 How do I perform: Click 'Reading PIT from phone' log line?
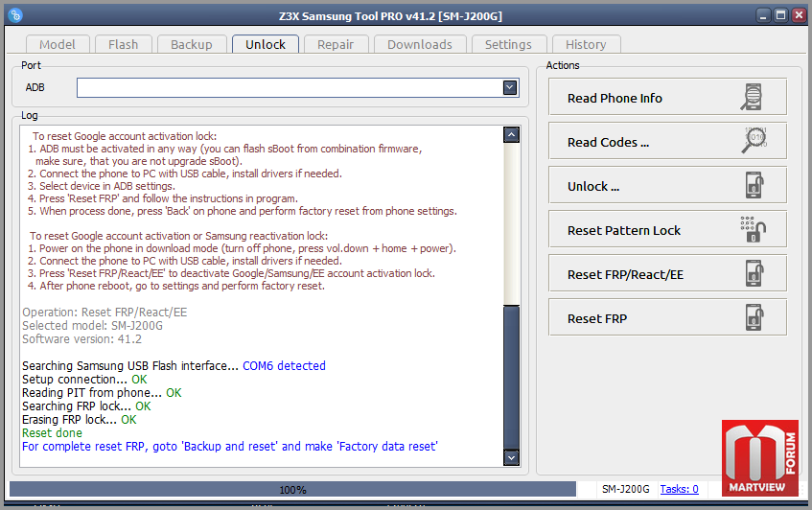(x=102, y=392)
